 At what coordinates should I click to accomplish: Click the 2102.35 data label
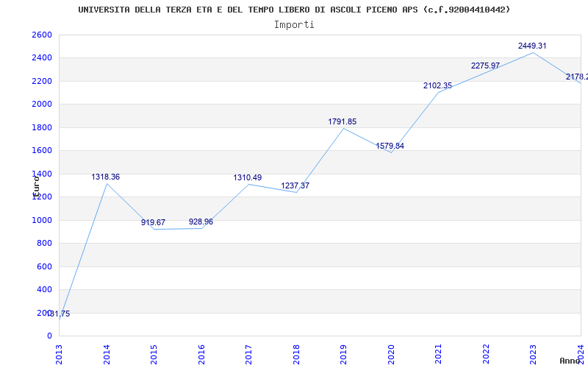[437, 85]
